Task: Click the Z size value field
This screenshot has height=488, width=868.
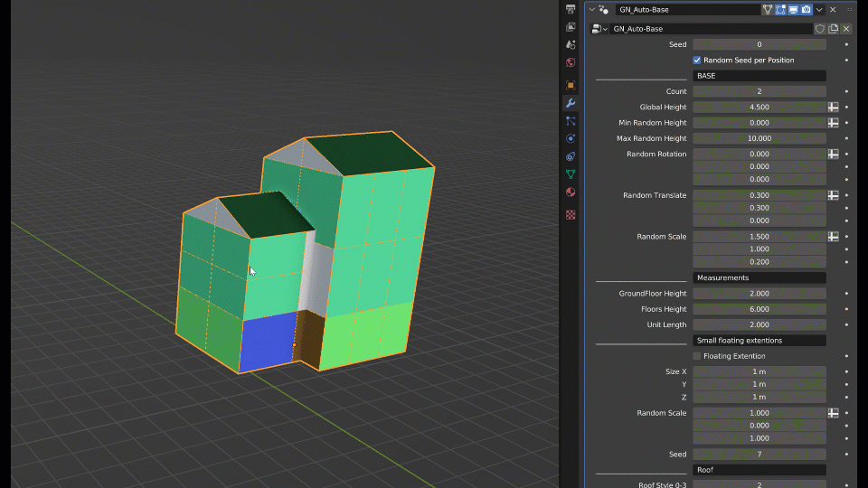Action: click(x=759, y=397)
